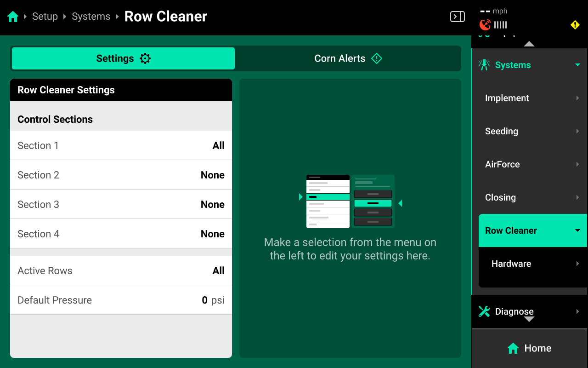The width and height of the screenshot is (588, 368).
Task: Toggle the side panel collapse icon
Action: pyautogui.click(x=457, y=17)
